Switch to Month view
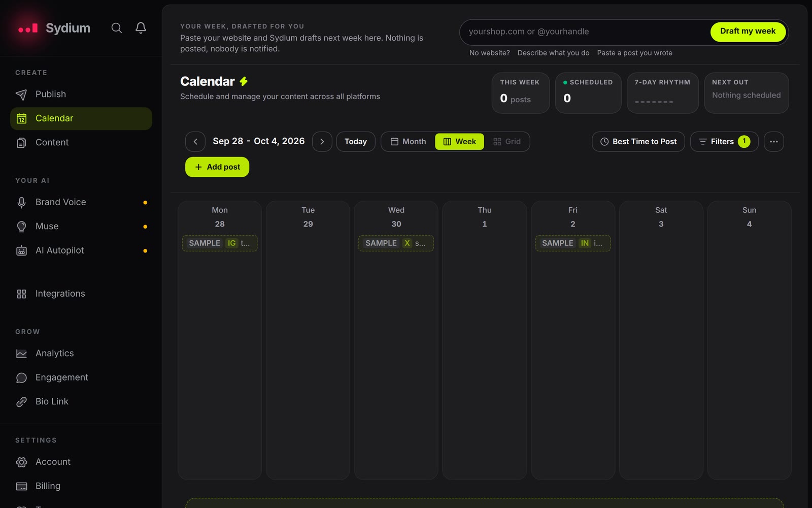The height and width of the screenshot is (508, 812). [409, 142]
